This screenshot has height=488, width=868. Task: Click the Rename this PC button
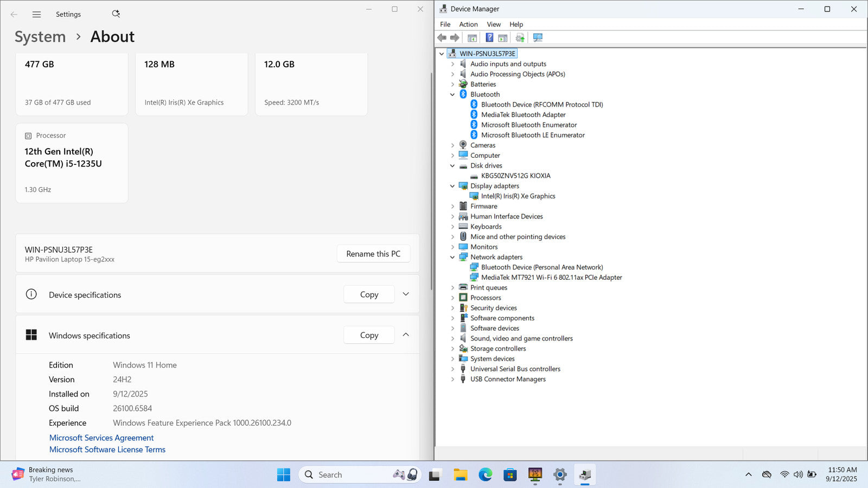click(373, 254)
